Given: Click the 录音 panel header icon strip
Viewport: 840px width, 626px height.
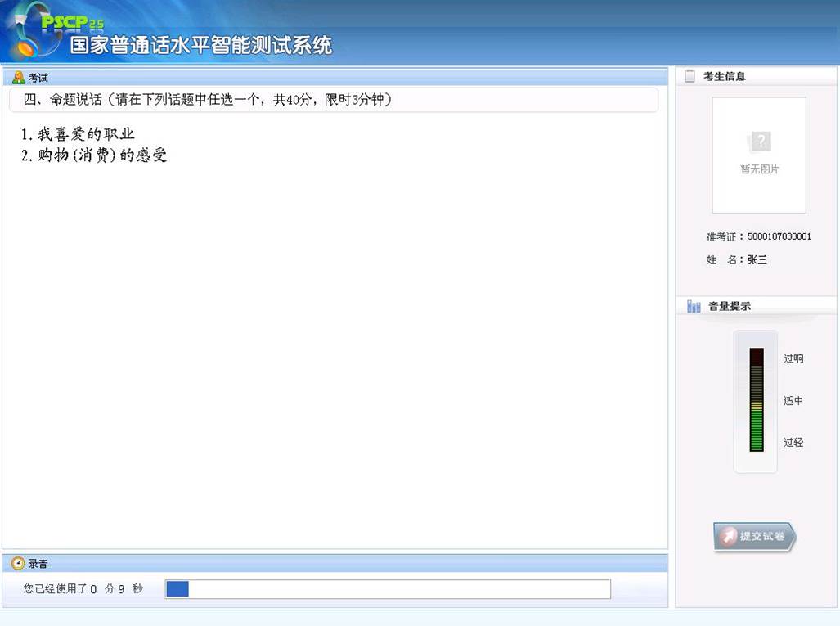Looking at the screenshot, I should point(17,563).
